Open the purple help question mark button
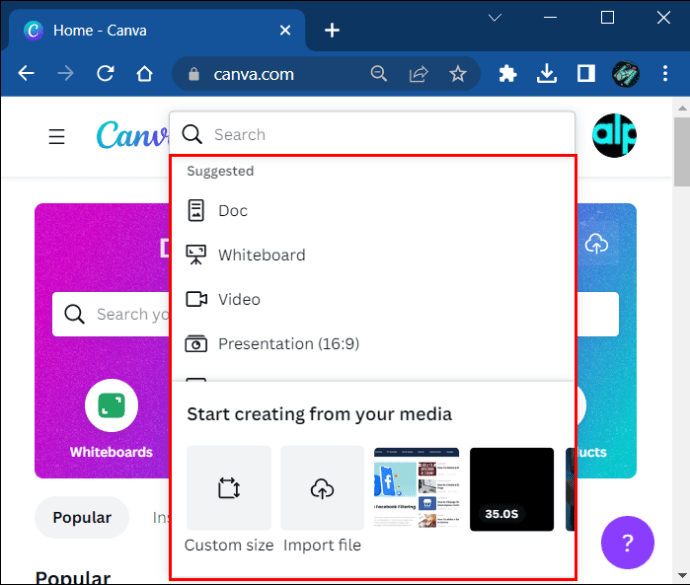690x585 pixels. coord(628,543)
